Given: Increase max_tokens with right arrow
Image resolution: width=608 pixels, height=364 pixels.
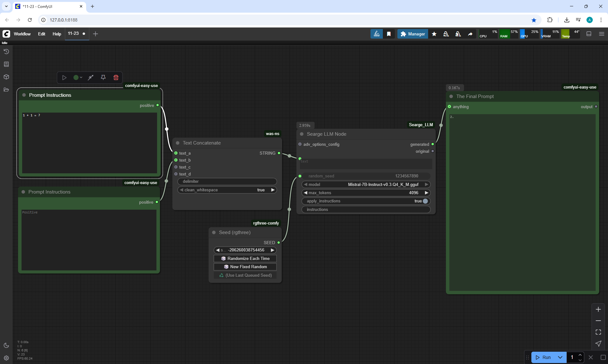Looking at the screenshot, I should click(x=427, y=193).
